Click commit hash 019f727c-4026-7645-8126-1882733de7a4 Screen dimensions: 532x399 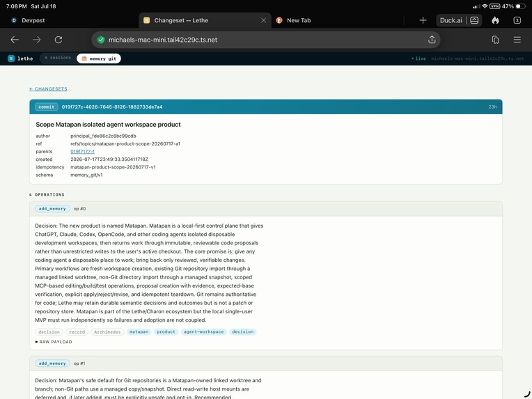click(112, 107)
